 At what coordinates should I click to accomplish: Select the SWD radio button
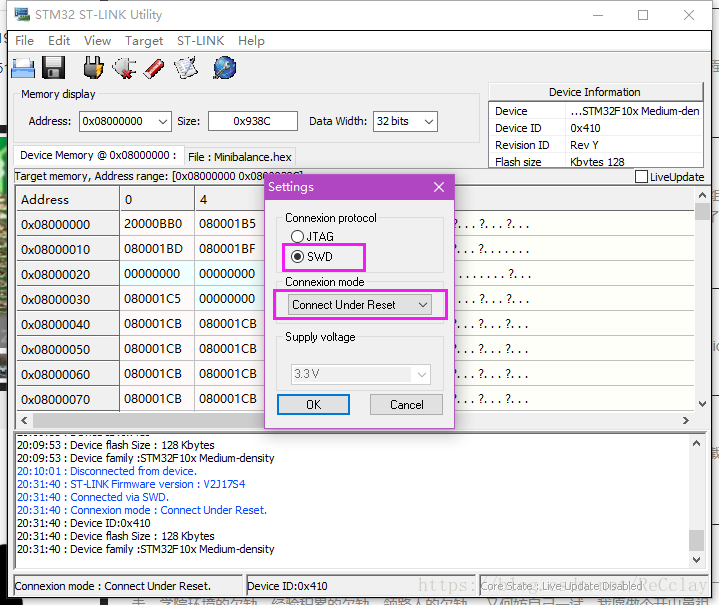pyautogui.click(x=297, y=256)
